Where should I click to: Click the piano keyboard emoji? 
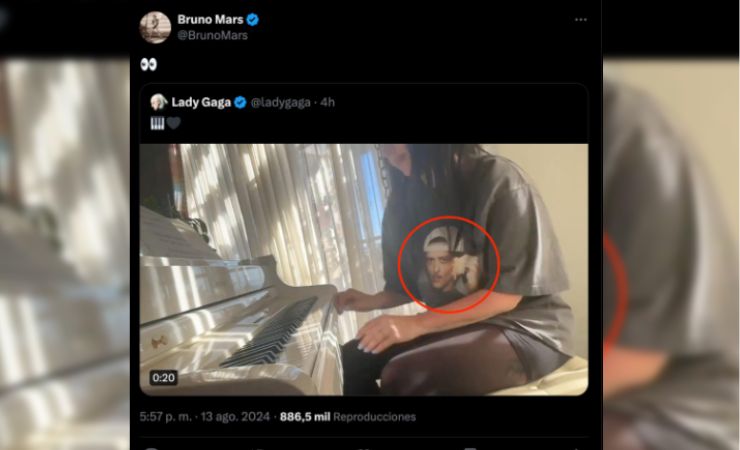pos(156,123)
